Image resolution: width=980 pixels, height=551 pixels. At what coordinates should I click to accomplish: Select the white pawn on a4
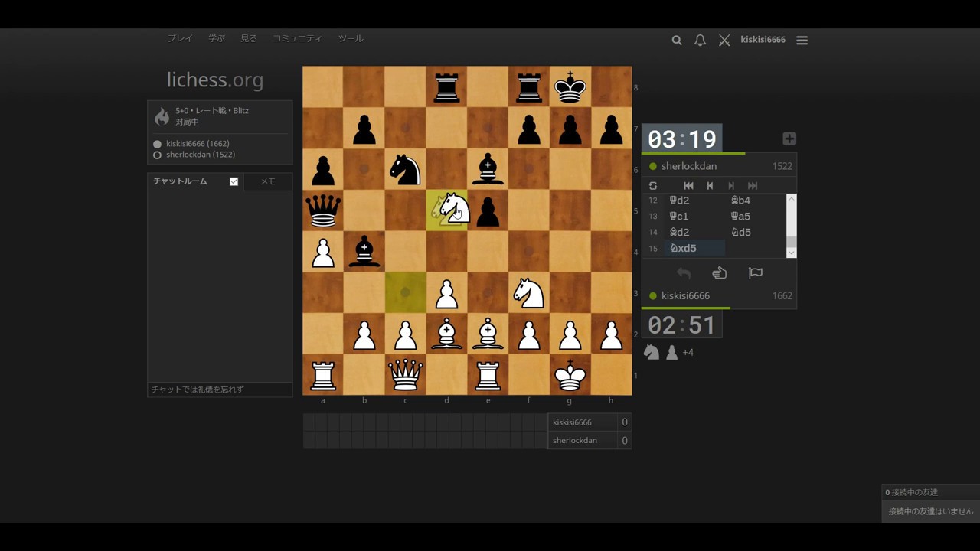323,252
